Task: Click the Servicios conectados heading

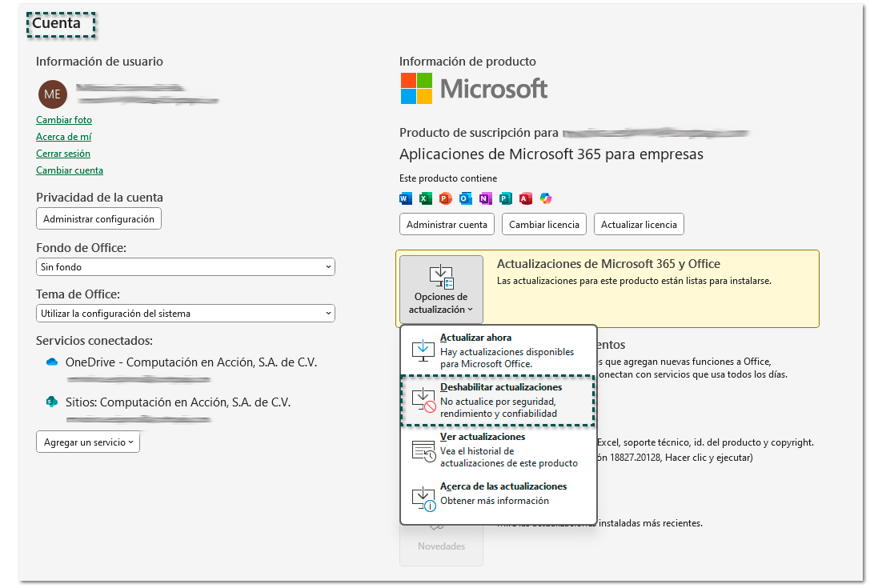Action: [94, 341]
